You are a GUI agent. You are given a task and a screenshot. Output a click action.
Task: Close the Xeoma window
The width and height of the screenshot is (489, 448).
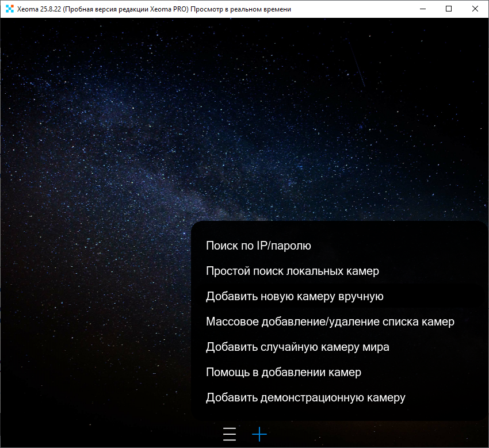pos(475,9)
